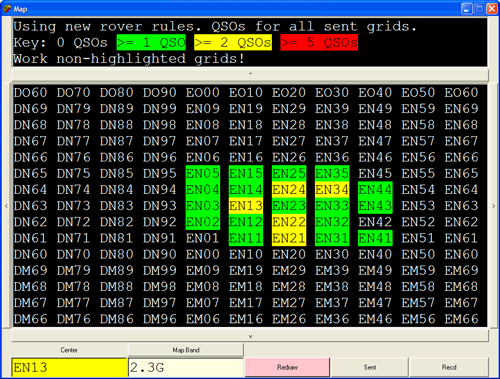Select green grid cell EN25
The height and width of the screenshot is (379, 500).
[289, 173]
